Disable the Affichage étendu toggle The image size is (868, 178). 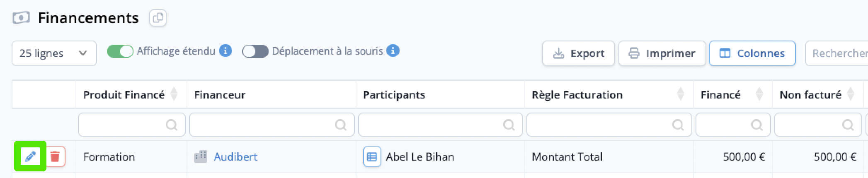point(120,51)
